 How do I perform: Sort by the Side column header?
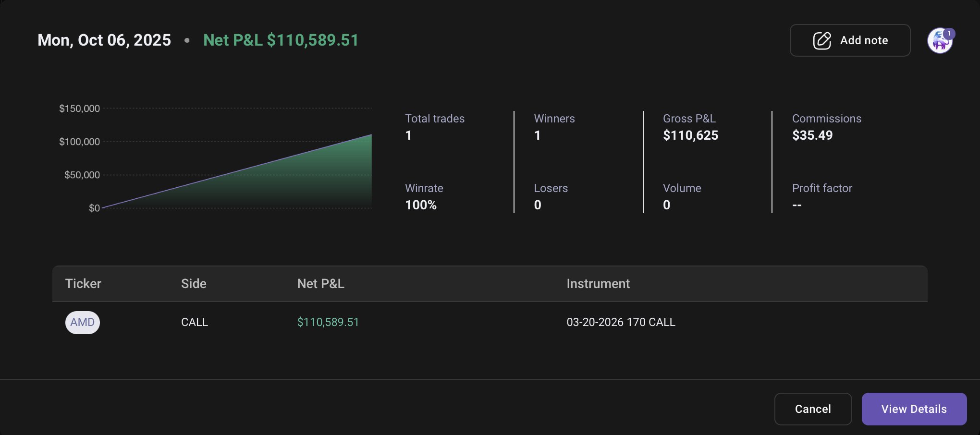coord(194,284)
